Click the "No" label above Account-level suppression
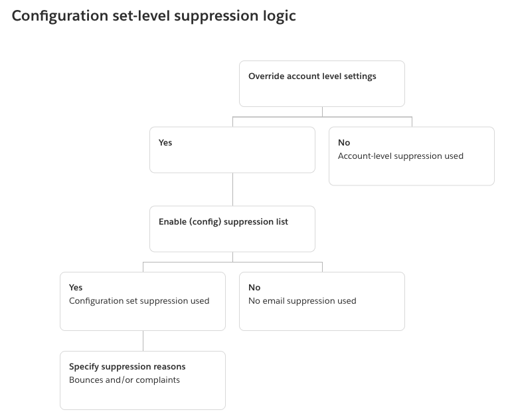The width and height of the screenshot is (506, 420). (344, 143)
